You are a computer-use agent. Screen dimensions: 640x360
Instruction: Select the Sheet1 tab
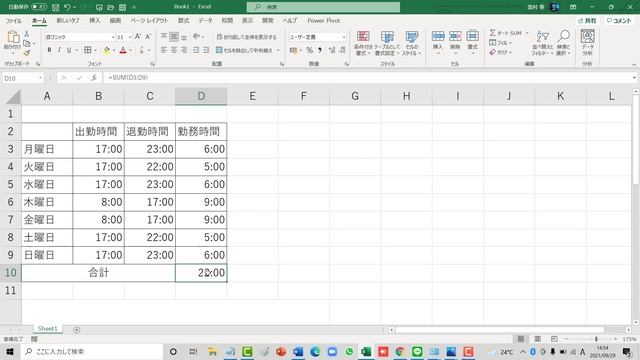click(48, 329)
